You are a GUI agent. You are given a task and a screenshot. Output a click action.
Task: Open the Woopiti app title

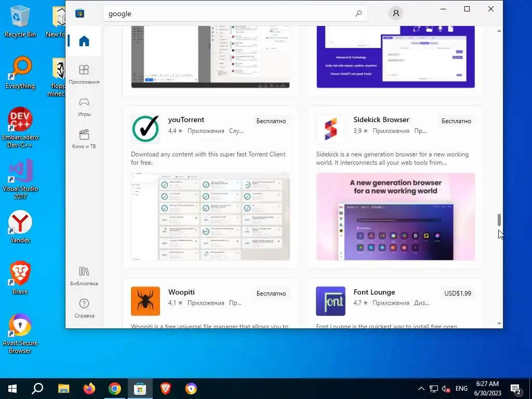[x=181, y=292]
